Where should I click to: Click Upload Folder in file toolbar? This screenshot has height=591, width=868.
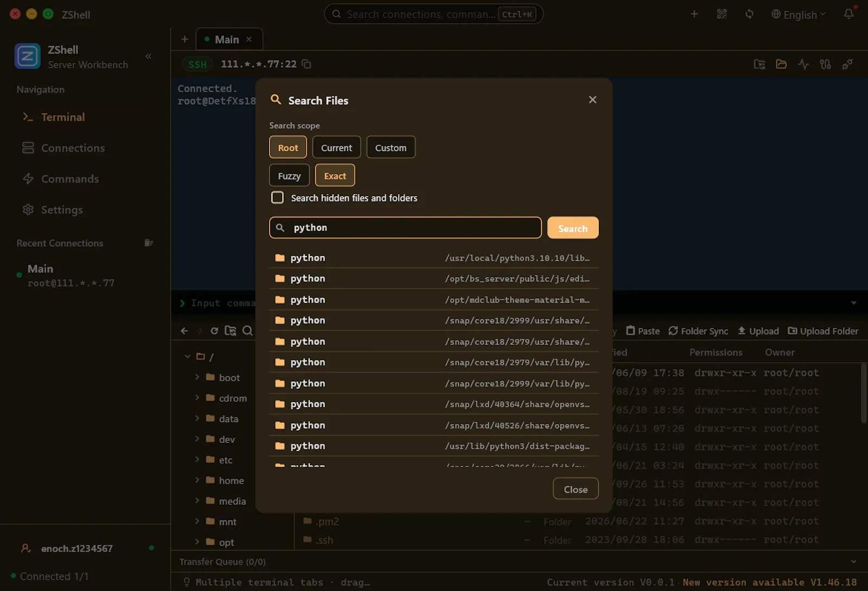point(823,331)
